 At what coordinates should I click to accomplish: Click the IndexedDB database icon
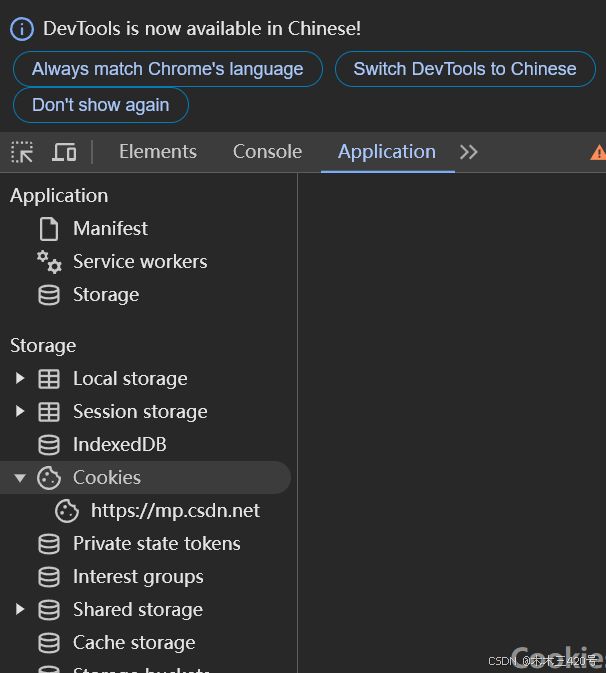coord(49,445)
